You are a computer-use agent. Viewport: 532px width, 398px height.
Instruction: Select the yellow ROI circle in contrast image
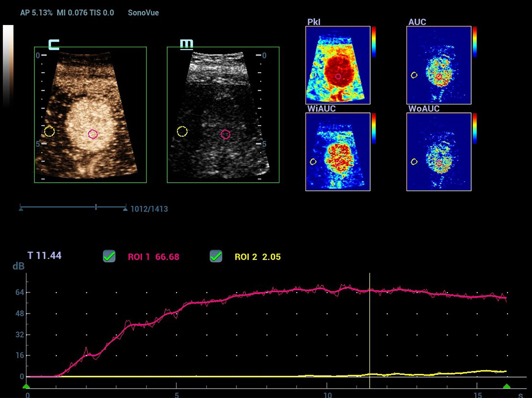pos(49,131)
